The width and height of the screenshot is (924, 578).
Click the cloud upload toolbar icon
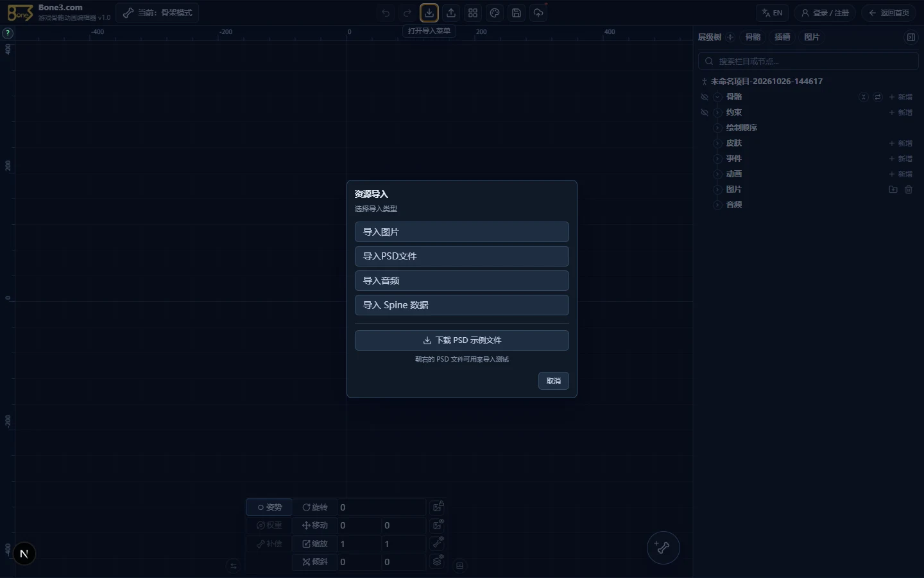pos(538,13)
